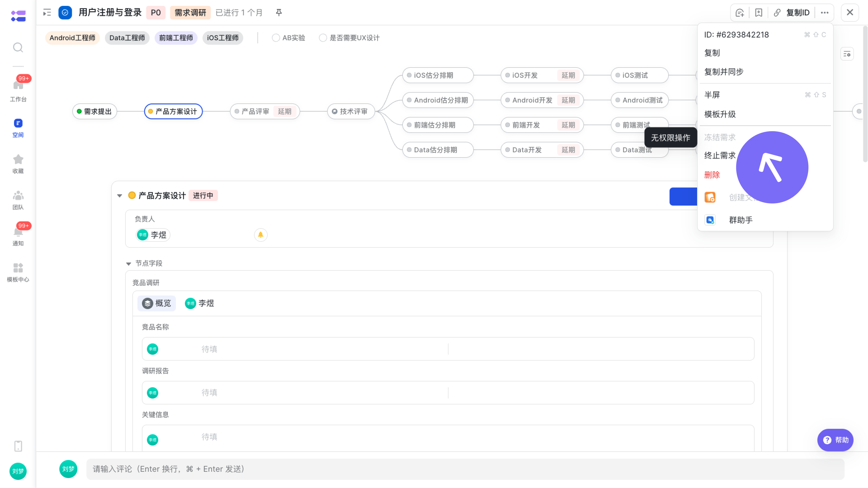Click the comment input field
868x488 pixels.
(465, 469)
